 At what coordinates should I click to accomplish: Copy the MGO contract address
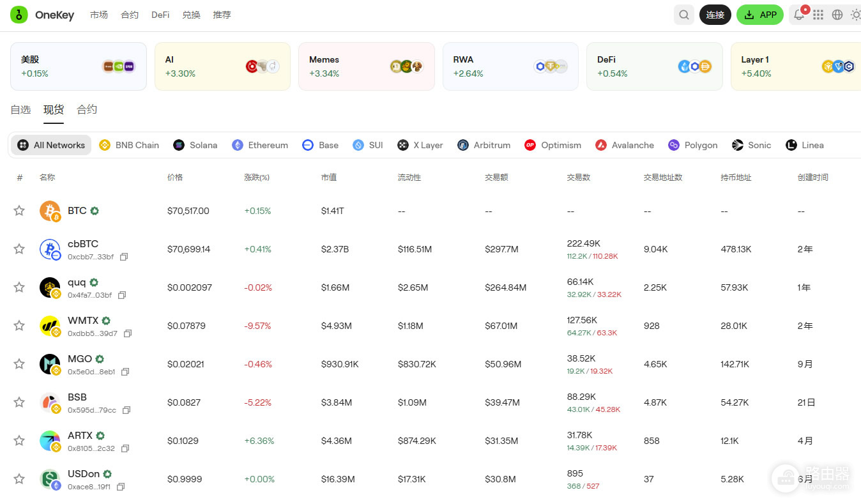pyautogui.click(x=125, y=372)
